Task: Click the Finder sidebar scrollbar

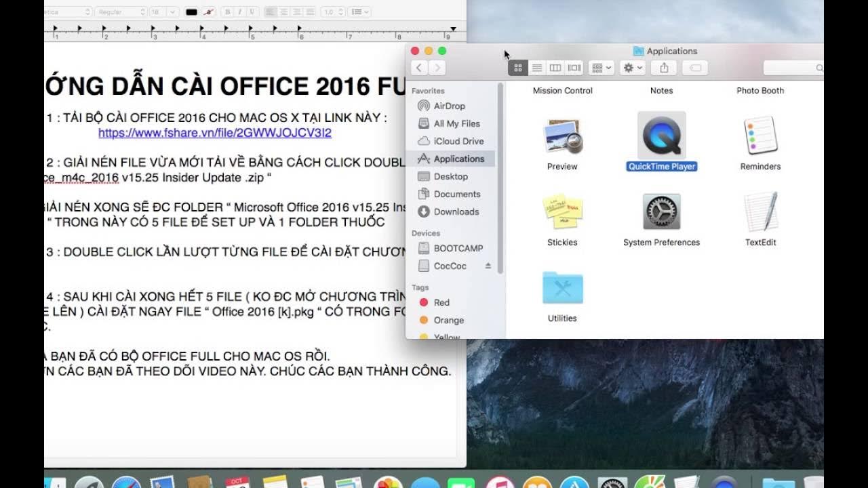Action: [x=500, y=178]
